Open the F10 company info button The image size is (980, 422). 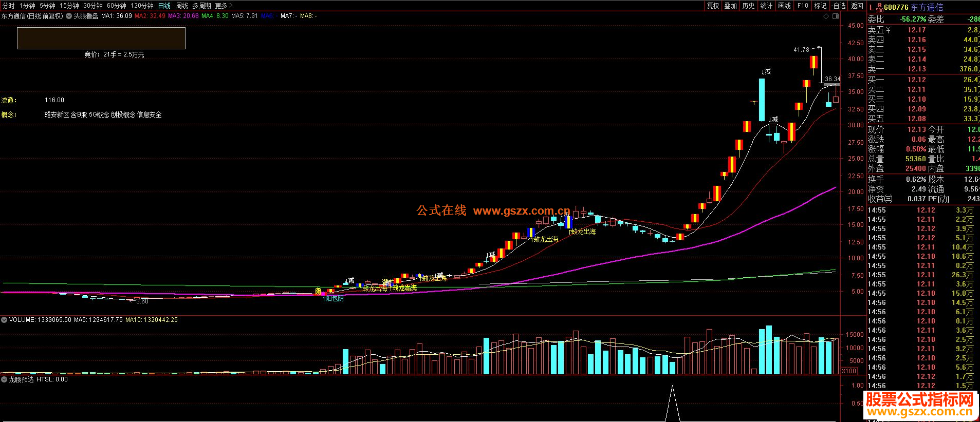point(803,6)
